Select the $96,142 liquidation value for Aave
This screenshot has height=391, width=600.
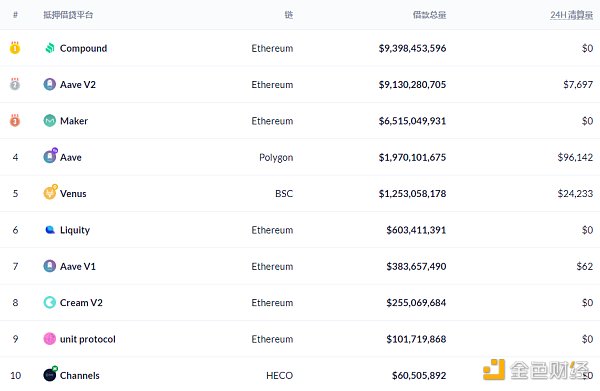click(x=575, y=157)
